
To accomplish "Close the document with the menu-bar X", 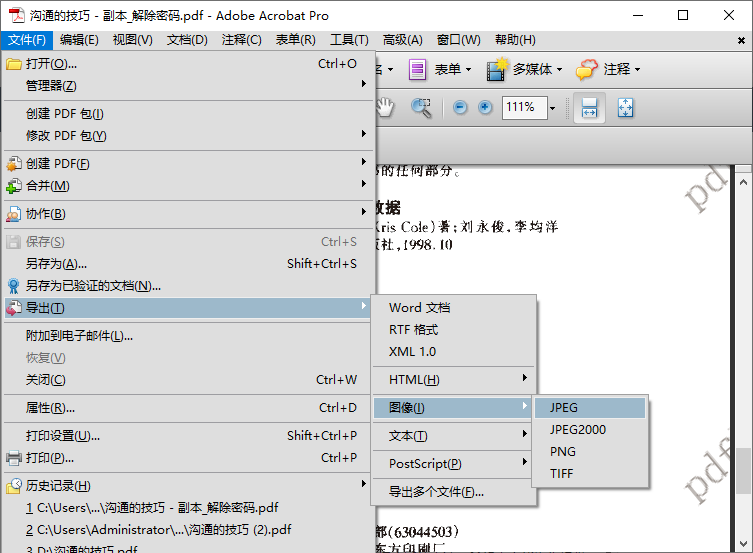I will (741, 41).
